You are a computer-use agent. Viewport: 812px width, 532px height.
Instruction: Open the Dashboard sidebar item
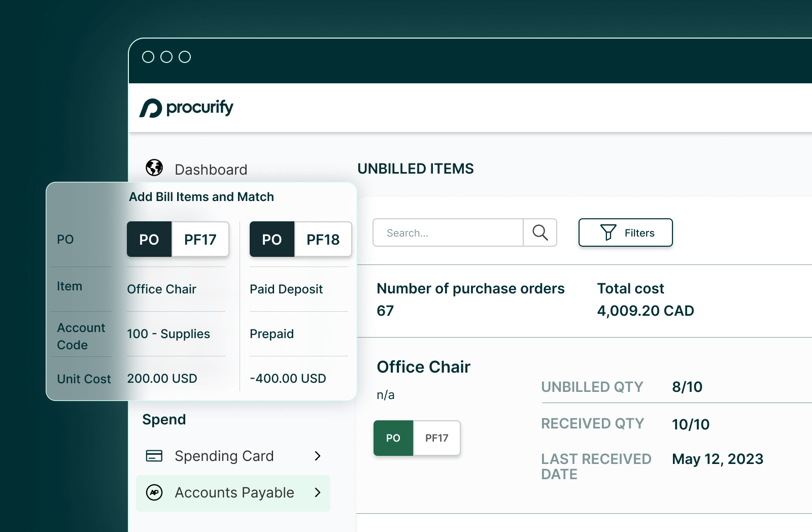(211, 169)
